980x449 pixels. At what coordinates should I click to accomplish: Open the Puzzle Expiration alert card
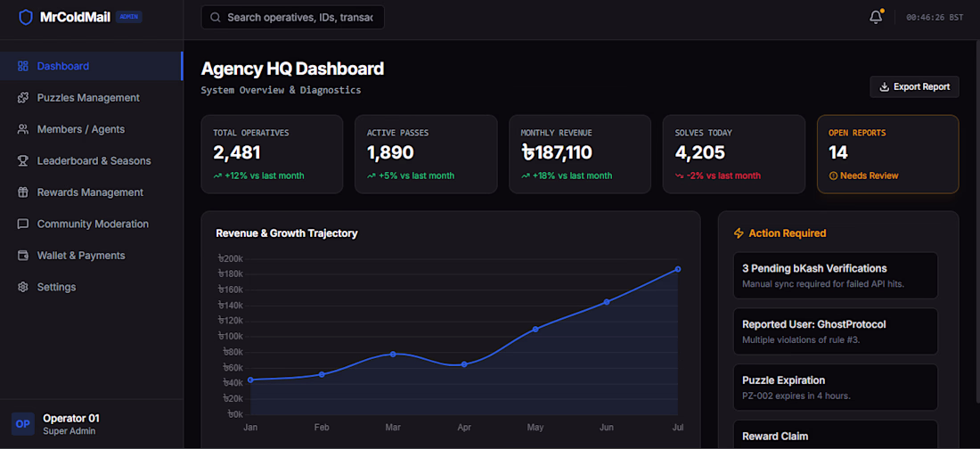(x=836, y=388)
